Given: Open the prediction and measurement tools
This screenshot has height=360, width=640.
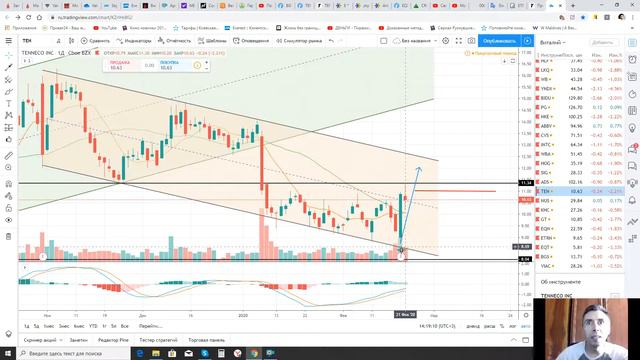Looking at the screenshot, I should (9, 128).
